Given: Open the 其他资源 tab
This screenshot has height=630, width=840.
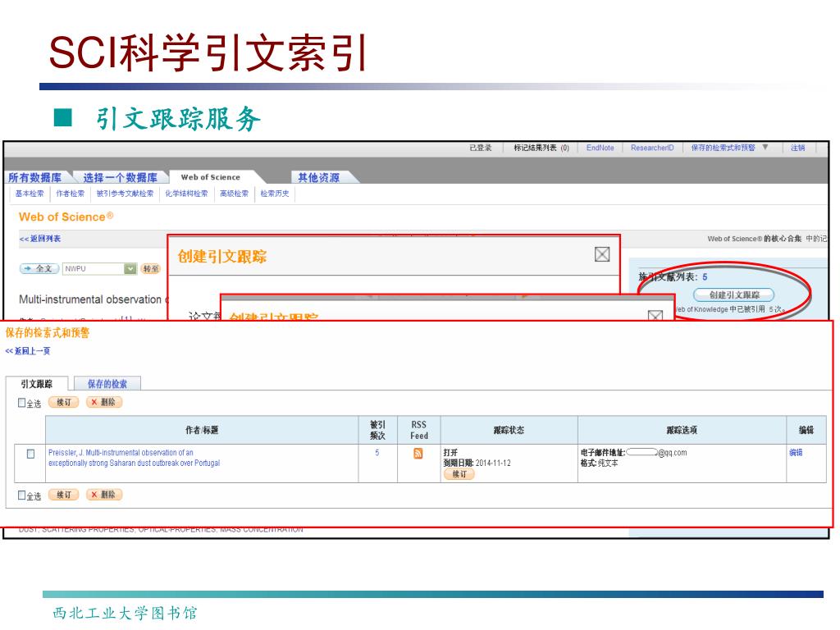Looking at the screenshot, I should 319,177.
